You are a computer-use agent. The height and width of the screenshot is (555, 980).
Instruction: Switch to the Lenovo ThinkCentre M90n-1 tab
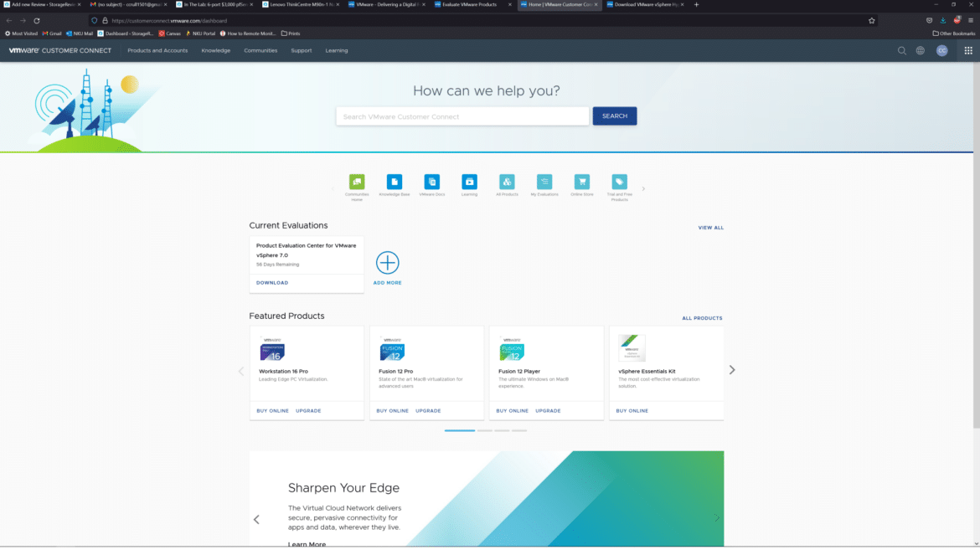coord(300,4)
